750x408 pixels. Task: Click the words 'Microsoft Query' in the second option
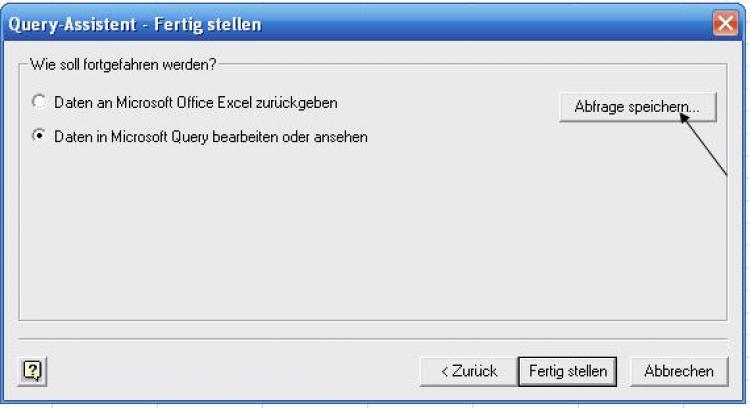164,137
